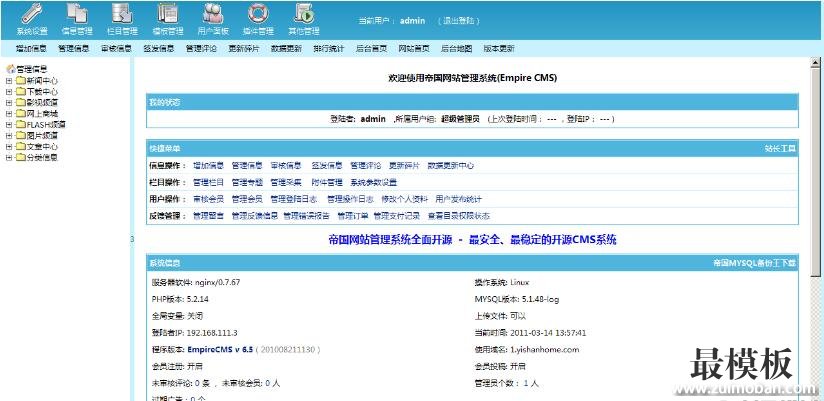
Task: Click the folder icon for 文章中心
Action: 20,147
